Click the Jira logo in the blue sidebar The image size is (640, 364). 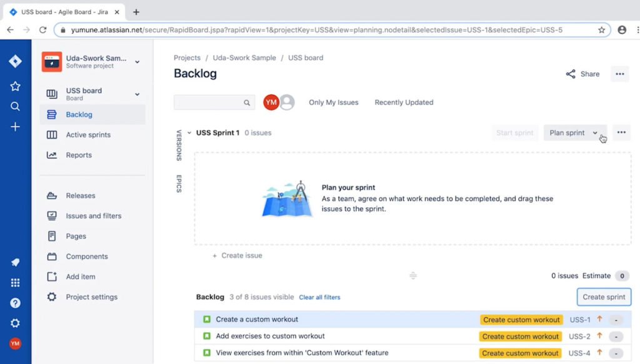click(15, 61)
